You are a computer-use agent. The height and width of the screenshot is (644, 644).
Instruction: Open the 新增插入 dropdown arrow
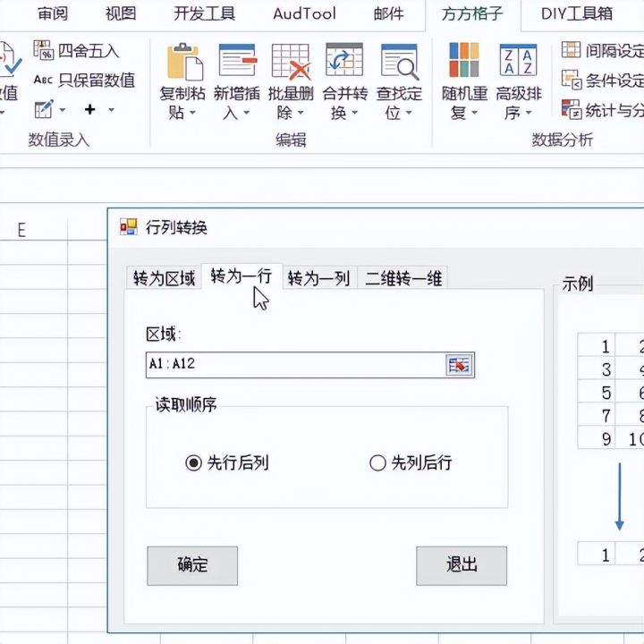(247, 113)
